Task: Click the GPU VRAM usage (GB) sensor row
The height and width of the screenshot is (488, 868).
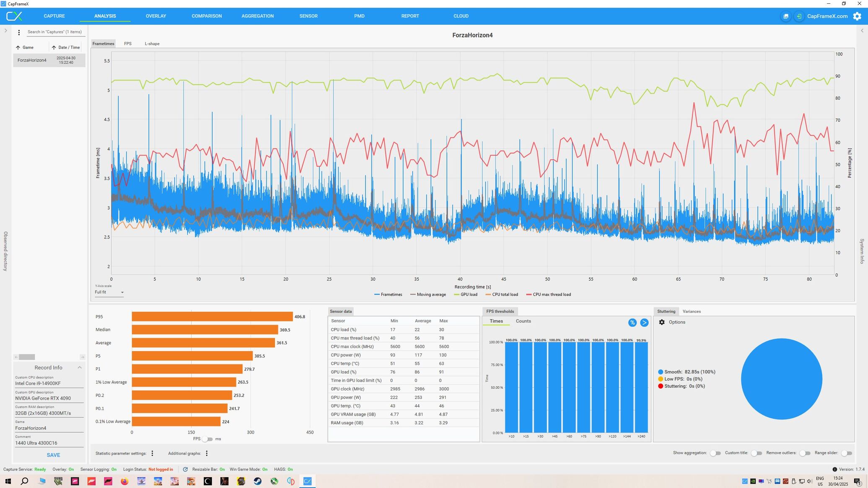Action: coord(403,414)
